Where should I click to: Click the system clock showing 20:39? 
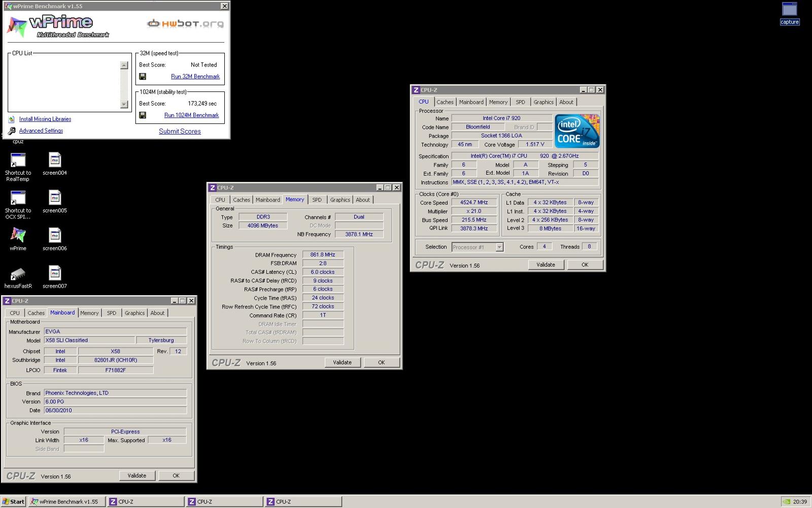point(800,501)
